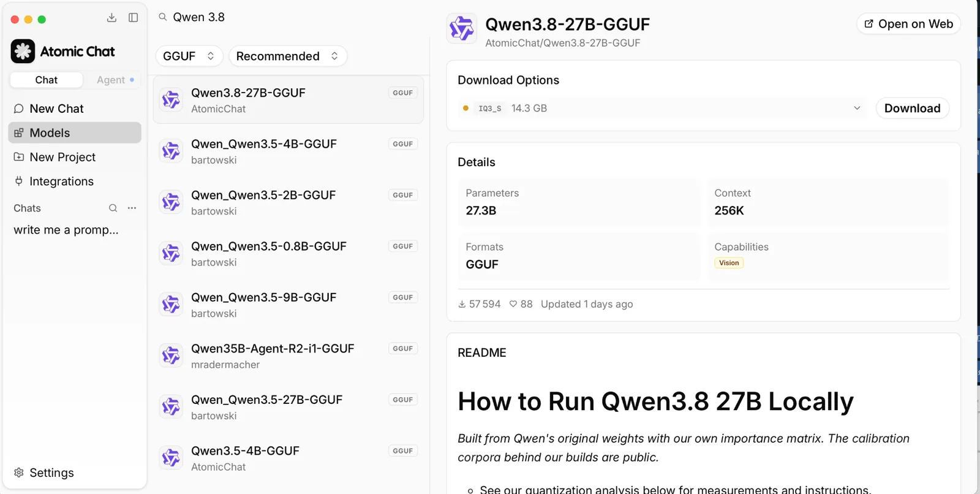Click the Qwen logo on Qwen3.8-27B-GGUF row

(x=171, y=100)
